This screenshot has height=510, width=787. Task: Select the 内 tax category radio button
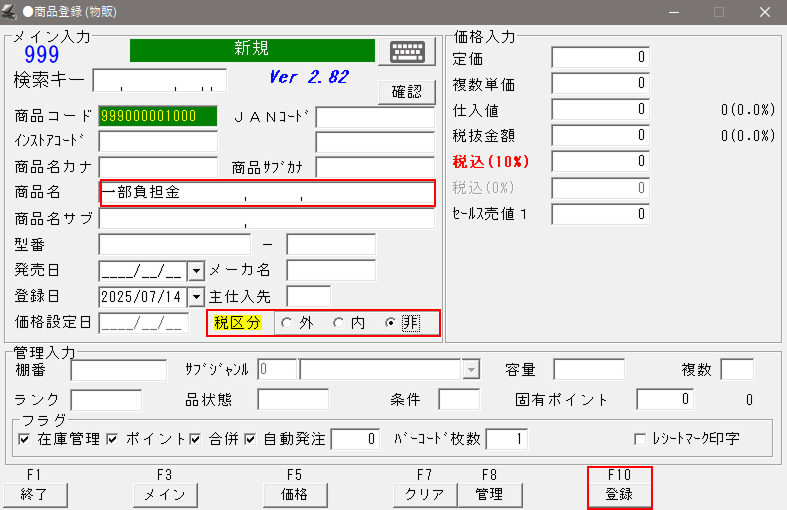pyautogui.click(x=339, y=323)
